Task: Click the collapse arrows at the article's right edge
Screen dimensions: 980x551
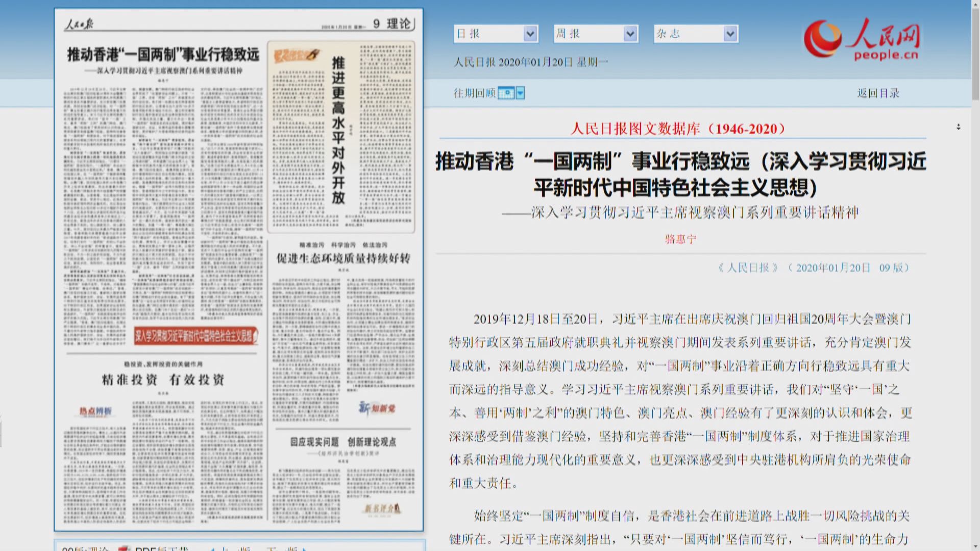Action: [x=958, y=127]
